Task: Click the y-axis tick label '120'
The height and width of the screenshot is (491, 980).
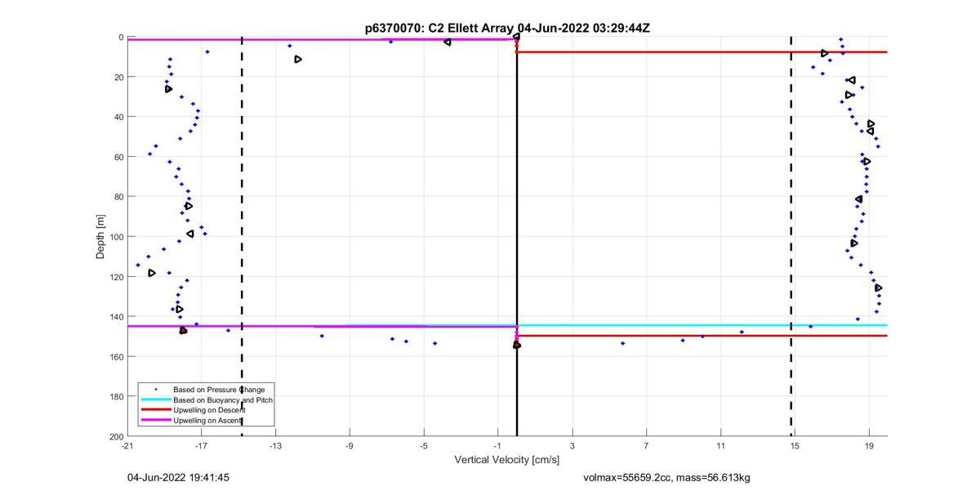Action: point(115,277)
